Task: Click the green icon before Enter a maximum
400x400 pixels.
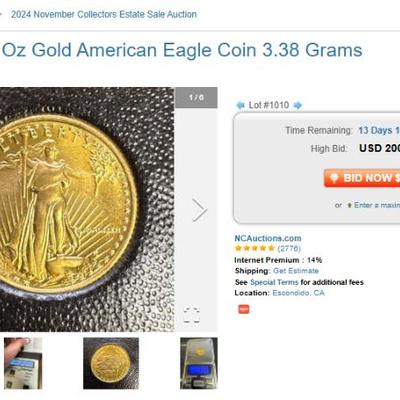Action: (x=349, y=205)
